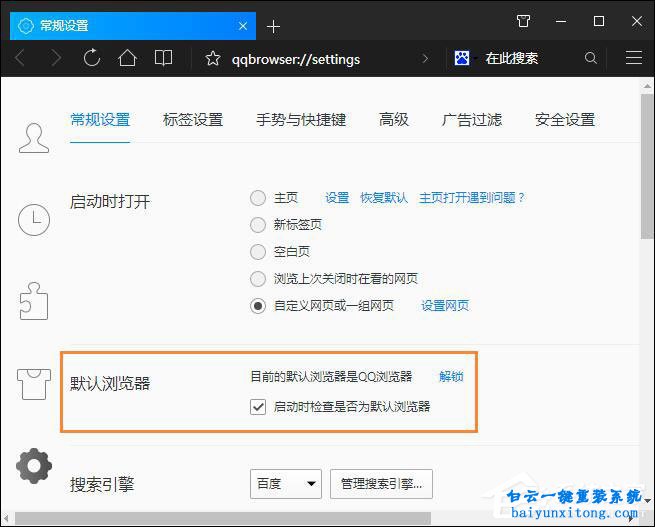Switch to the 常规设置 settings tab
This screenshot has height=527, width=655.
pyautogui.click(x=100, y=120)
